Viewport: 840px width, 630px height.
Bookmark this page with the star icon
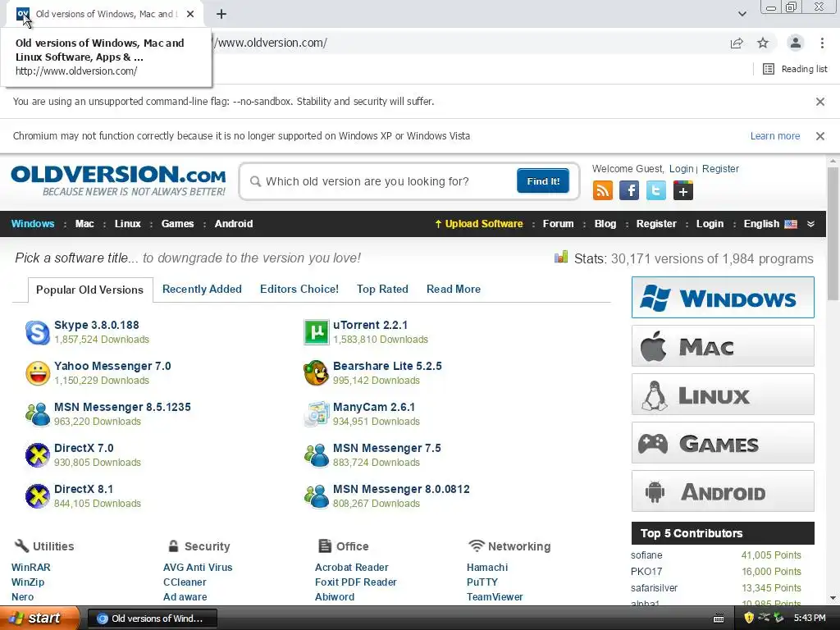[x=763, y=43]
